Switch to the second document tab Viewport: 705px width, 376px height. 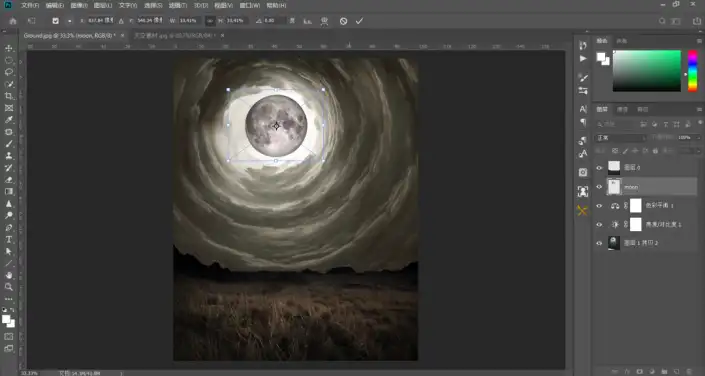point(175,35)
